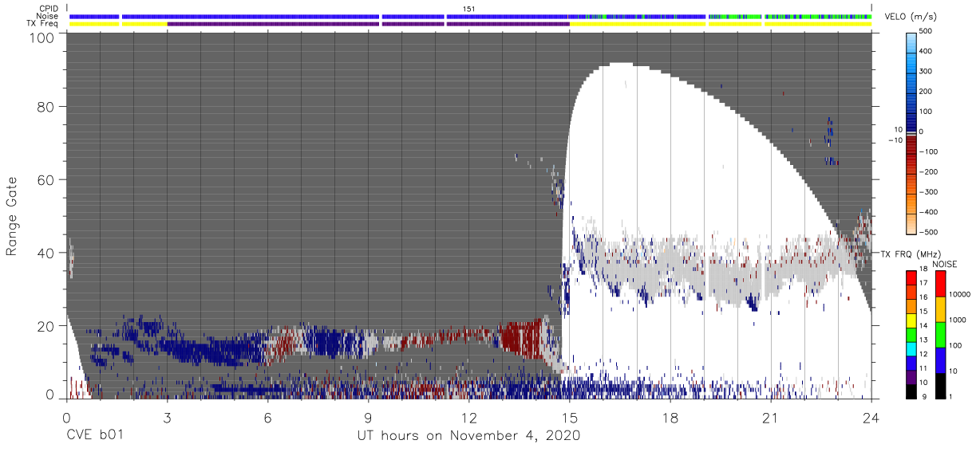
Task: Click the 'CPID' row label at top left
Action: point(49,8)
